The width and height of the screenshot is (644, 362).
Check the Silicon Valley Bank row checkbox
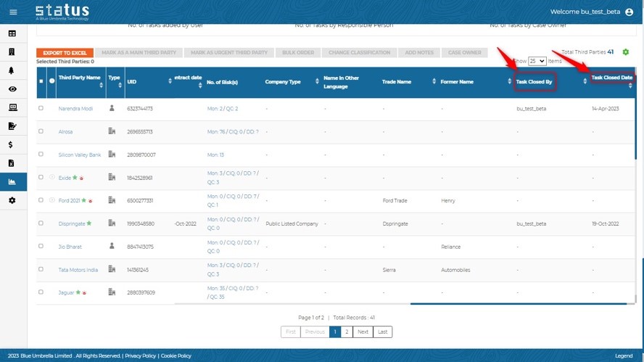41,154
